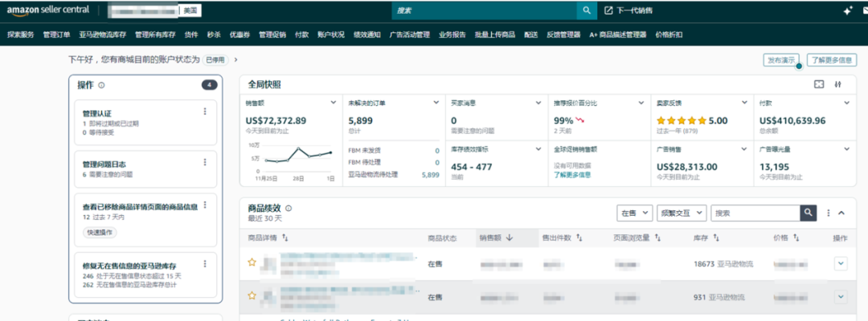Viewport: 868px width, 321px height.
Task: Expand the 销售额 card dropdown chevron
Action: 334,103
